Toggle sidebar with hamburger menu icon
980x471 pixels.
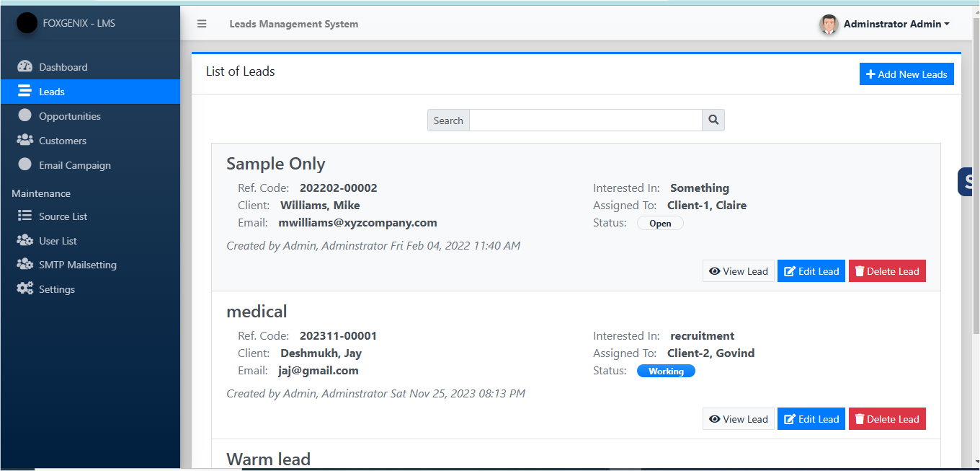coord(202,24)
